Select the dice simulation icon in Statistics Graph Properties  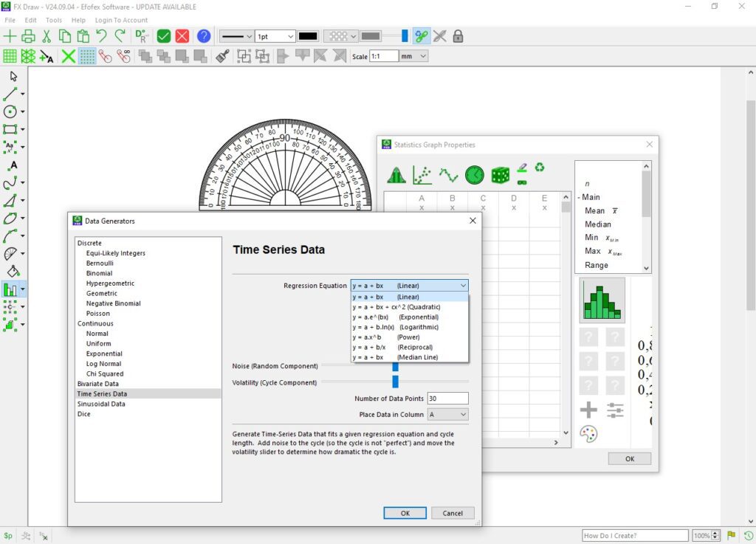tap(500, 175)
